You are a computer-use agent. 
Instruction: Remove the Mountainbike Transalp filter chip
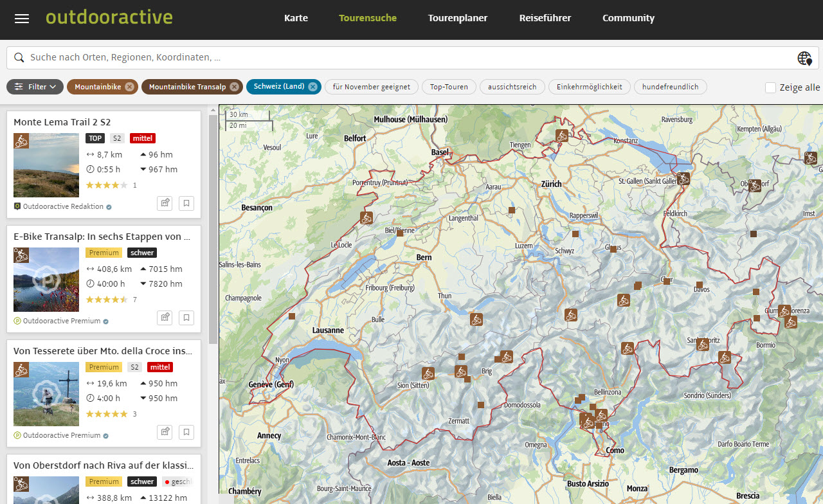click(x=234, y=87)
